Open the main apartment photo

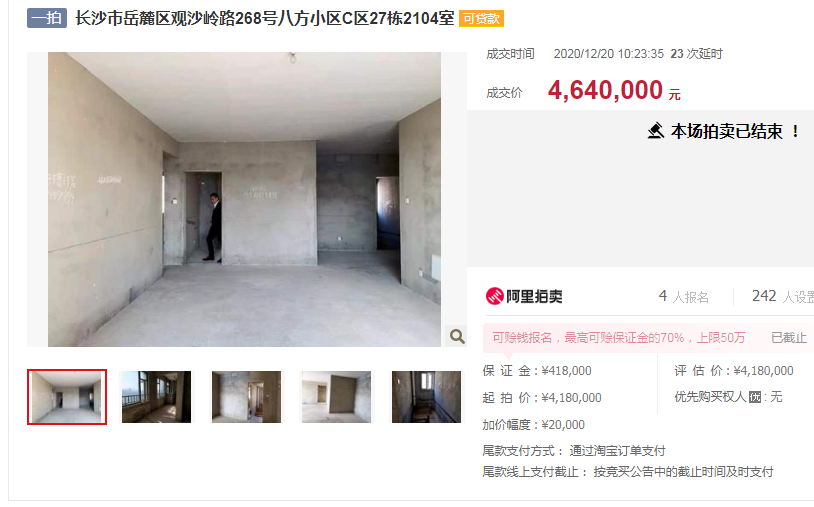click(245, 199)
